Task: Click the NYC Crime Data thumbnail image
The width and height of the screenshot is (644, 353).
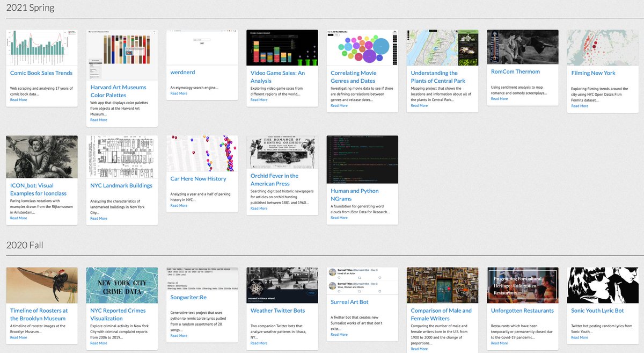Action: point(122,285)
